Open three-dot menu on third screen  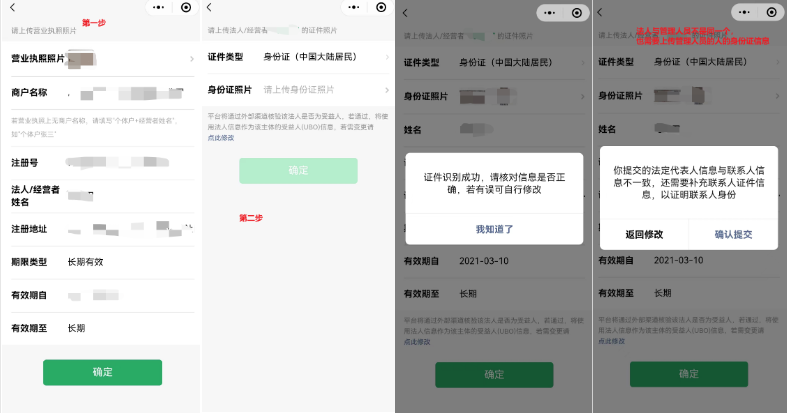coord(550,13)
